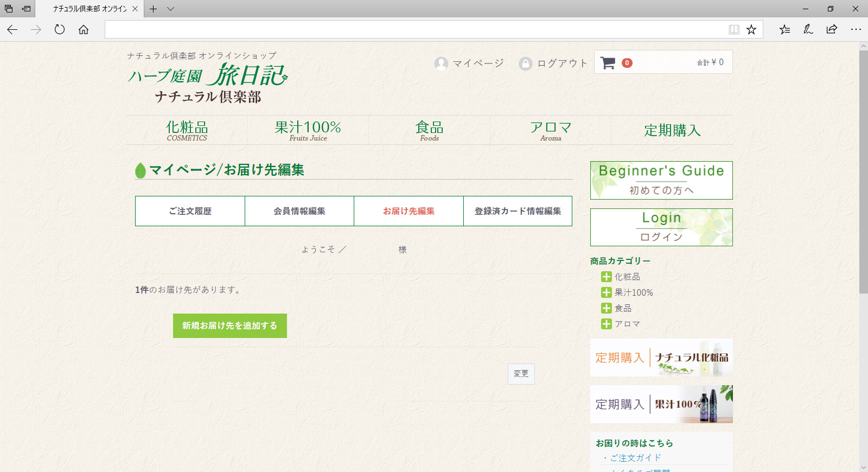
Task: Expand the 化粧品 category plus
Action: pyautogui.click(x=606, y=277)
